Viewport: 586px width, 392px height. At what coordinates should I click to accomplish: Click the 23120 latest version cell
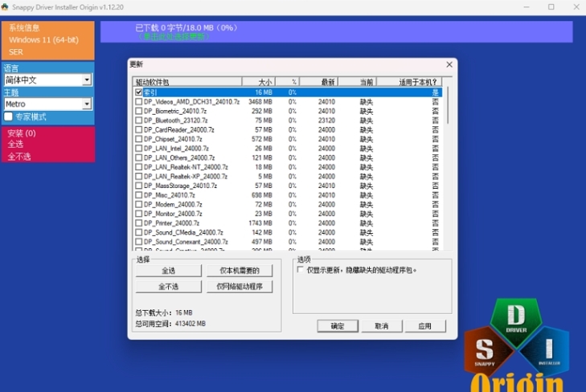(326, 120)
